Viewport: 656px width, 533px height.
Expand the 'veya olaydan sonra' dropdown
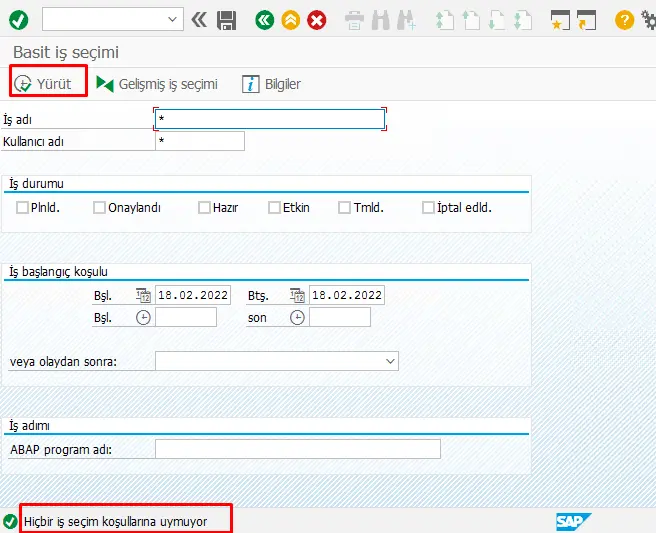coord(389,361)
